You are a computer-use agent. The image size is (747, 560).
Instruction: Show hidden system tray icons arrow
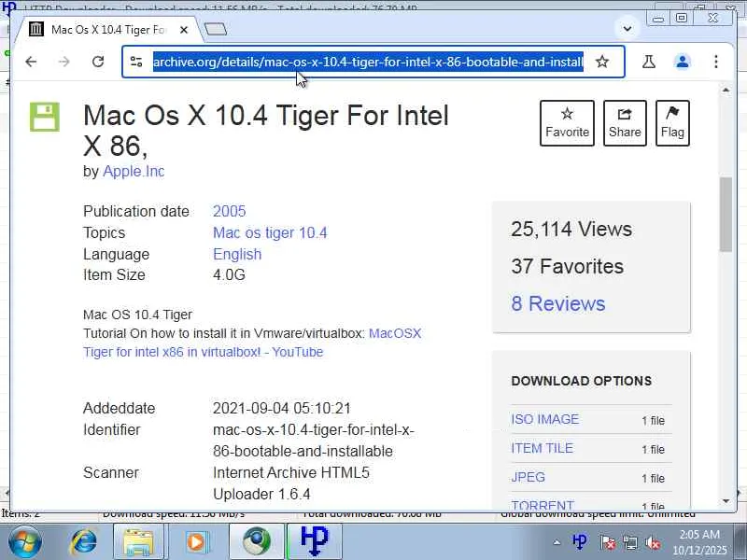click(557, 542)
